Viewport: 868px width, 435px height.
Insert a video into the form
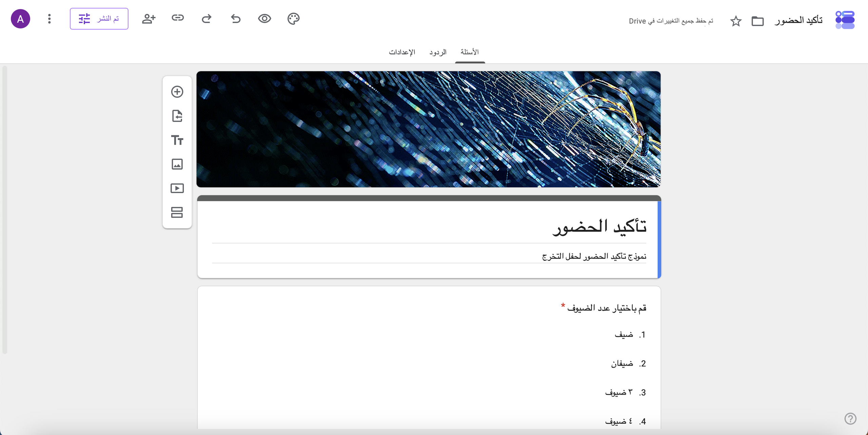[177, 188]
